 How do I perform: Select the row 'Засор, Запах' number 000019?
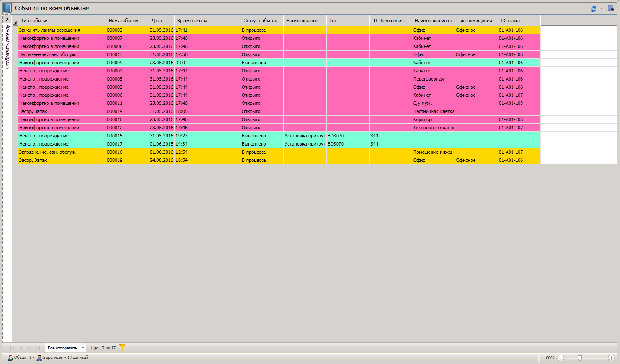pos(279,160)
